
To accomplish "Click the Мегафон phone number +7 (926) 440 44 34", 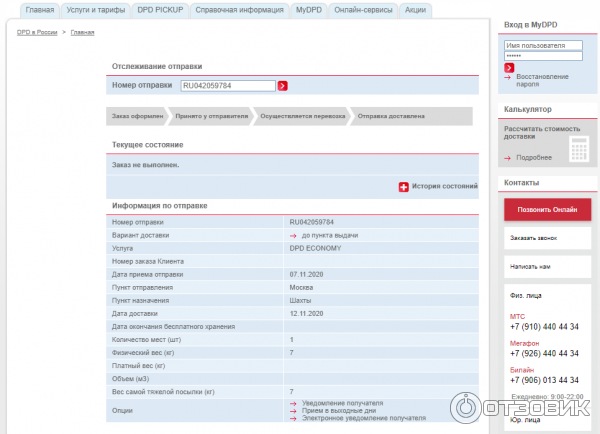I will (544, 354).
